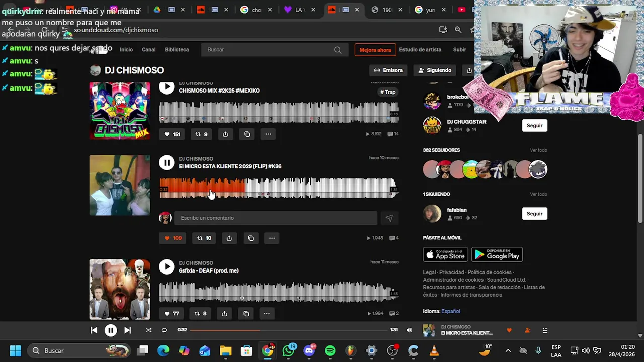The width and height of the screenshot is (644, 362).
Task: Open Discord from the Windows taskbar
Action: [x=309, y=351]
